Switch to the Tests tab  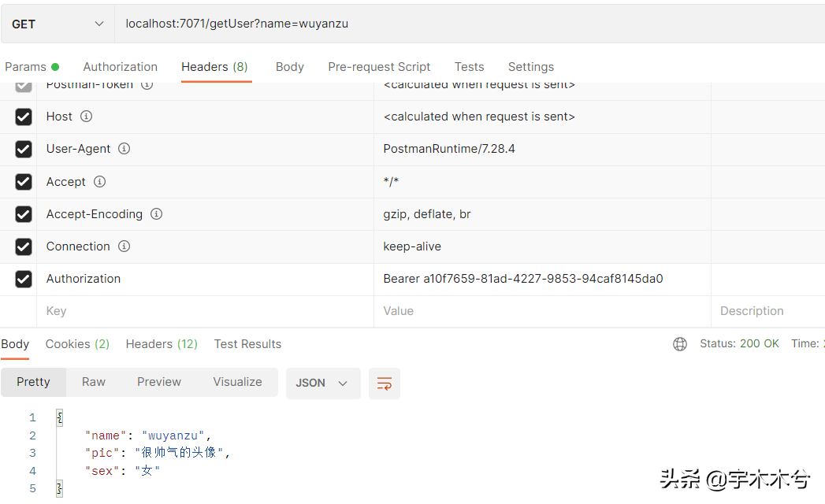click(469, 67)
